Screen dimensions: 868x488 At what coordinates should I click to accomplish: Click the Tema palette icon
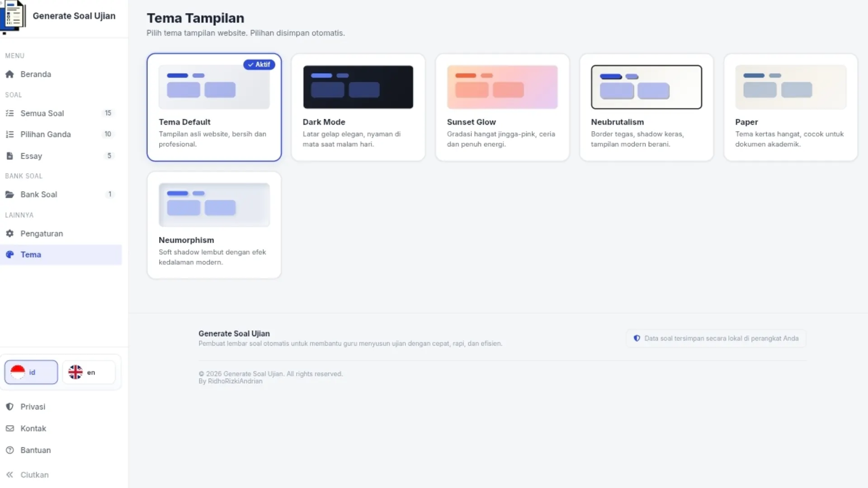(9, 254)
